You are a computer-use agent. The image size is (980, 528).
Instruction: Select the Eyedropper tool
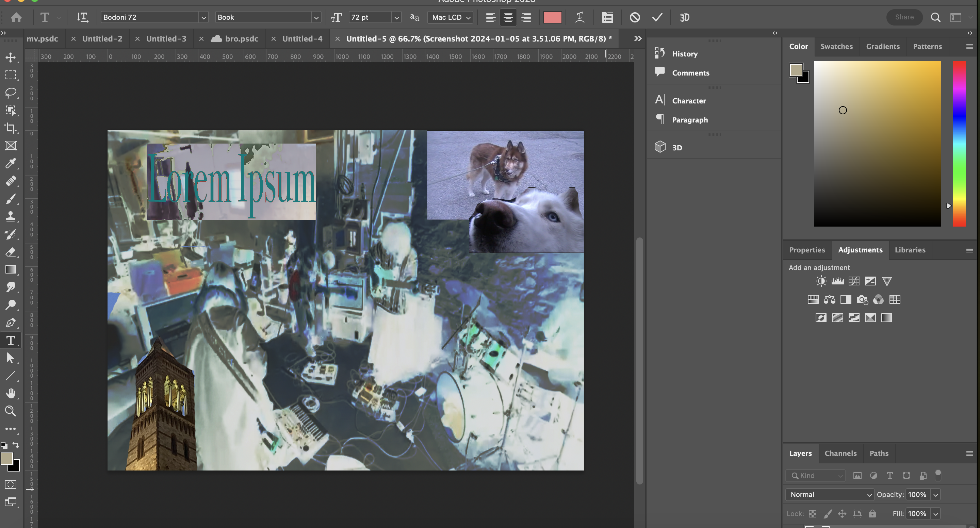click(x=11, y=163)
